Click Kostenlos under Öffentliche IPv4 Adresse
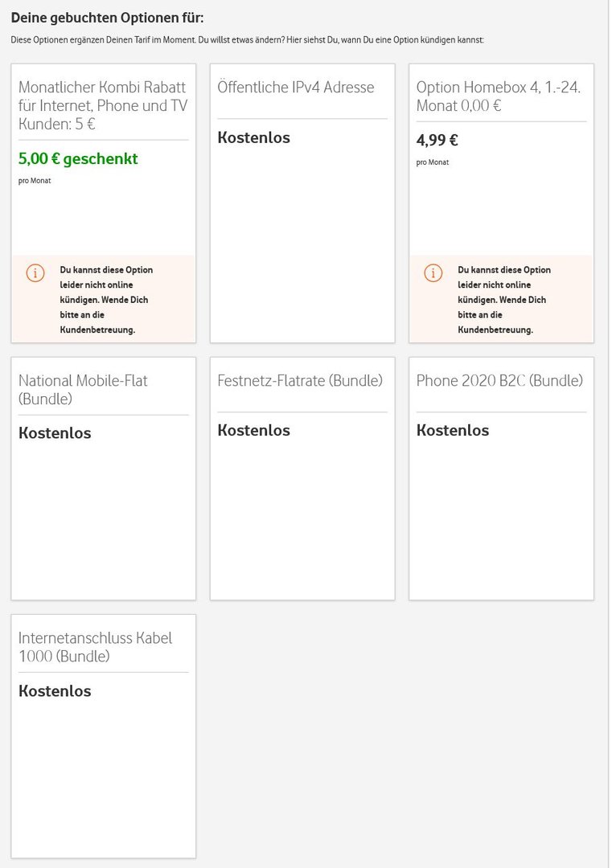Viewport: 616px width, 868px height. click(x=253, y=137)
